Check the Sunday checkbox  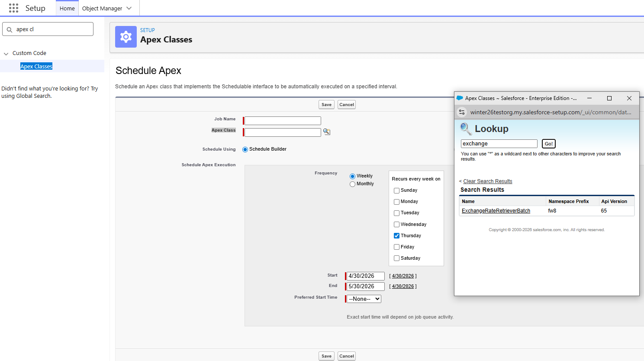coord(396,190)
